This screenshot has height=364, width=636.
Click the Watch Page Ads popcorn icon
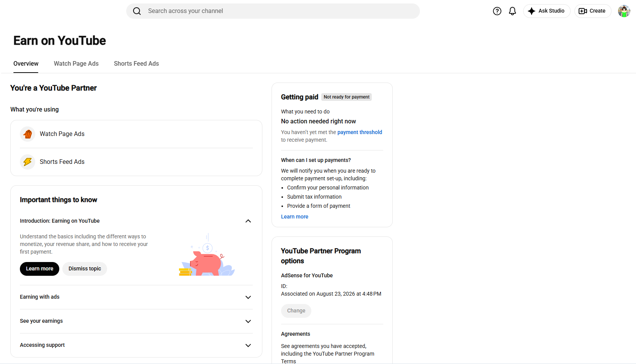coord(28,134)
